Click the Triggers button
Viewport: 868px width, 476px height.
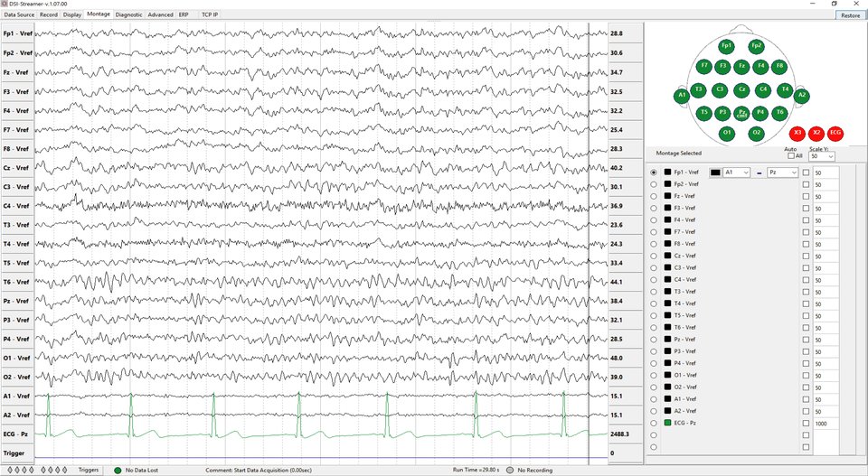pyautogui.click(x=89, y=470)
